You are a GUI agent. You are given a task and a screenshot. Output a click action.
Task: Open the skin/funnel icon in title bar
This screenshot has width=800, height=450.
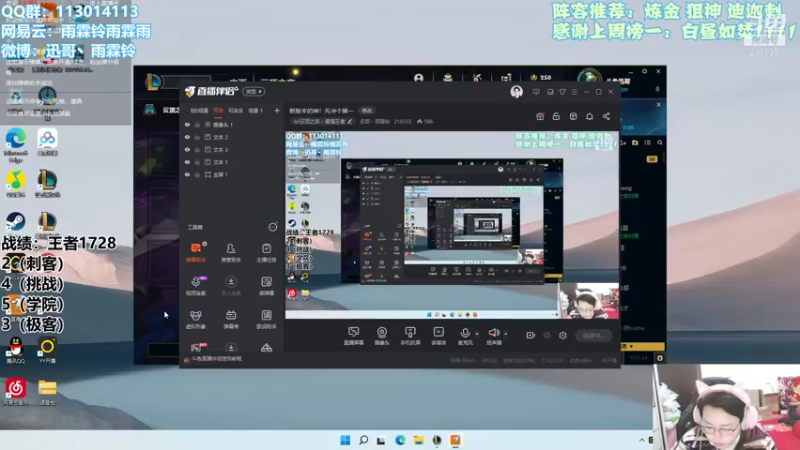562,92
